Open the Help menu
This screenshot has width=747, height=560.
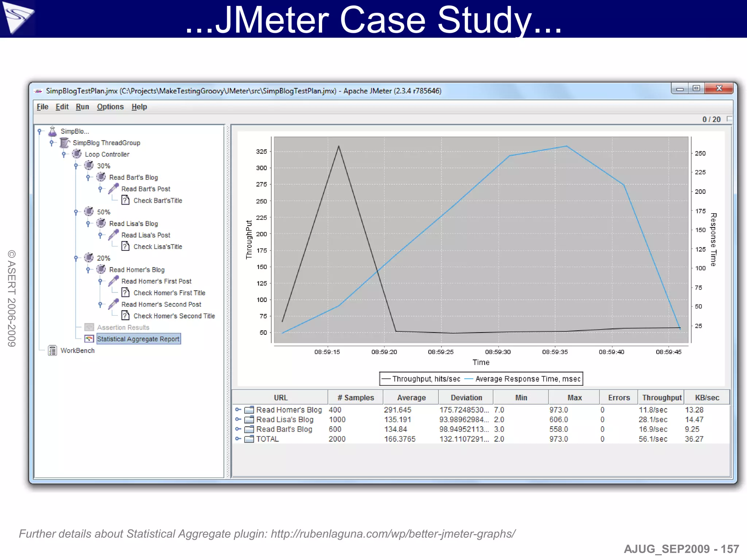[139, 107]
